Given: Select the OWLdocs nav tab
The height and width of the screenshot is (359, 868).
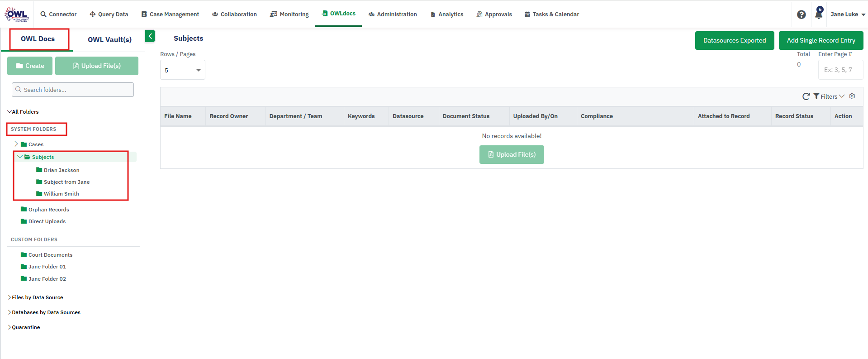Looking at the screenshot, I should [338, 14].
